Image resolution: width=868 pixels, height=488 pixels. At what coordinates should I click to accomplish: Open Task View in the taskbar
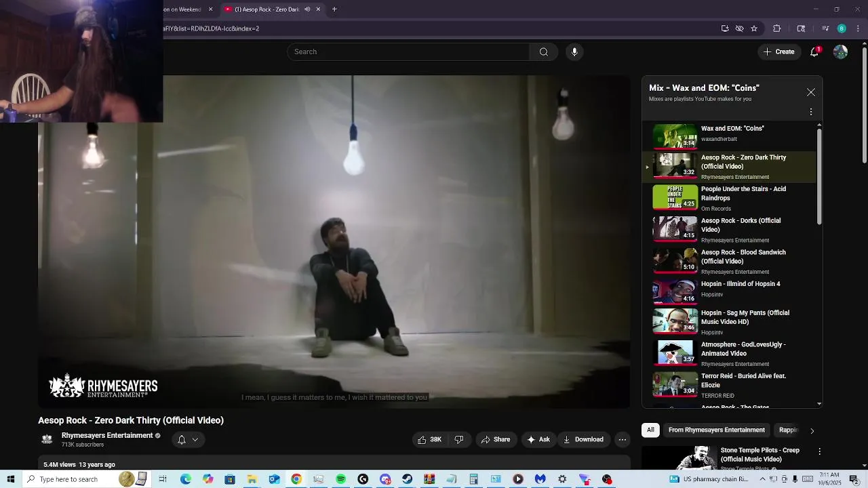click(x=163, y=479)
